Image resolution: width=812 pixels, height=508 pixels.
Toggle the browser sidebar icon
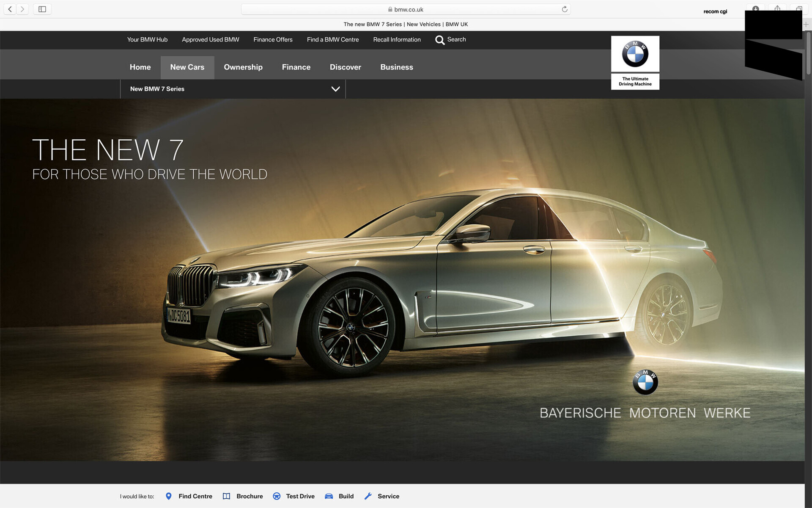click(42, 9)
